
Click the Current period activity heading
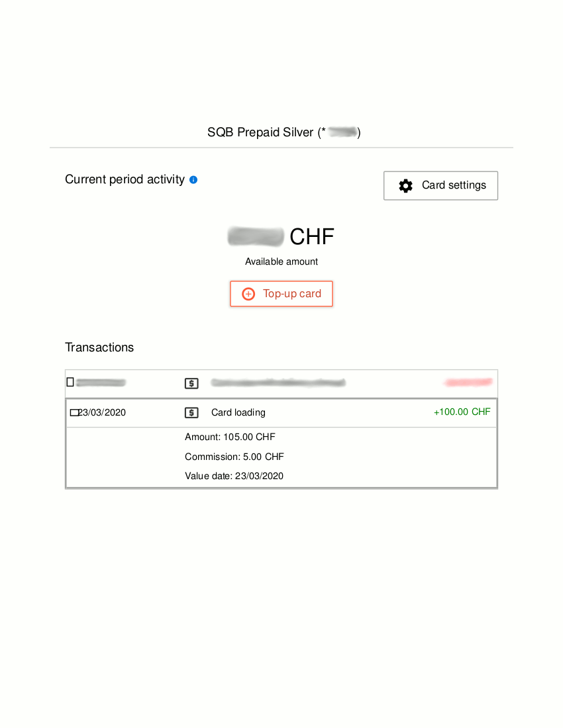click(x=125, y=179)
